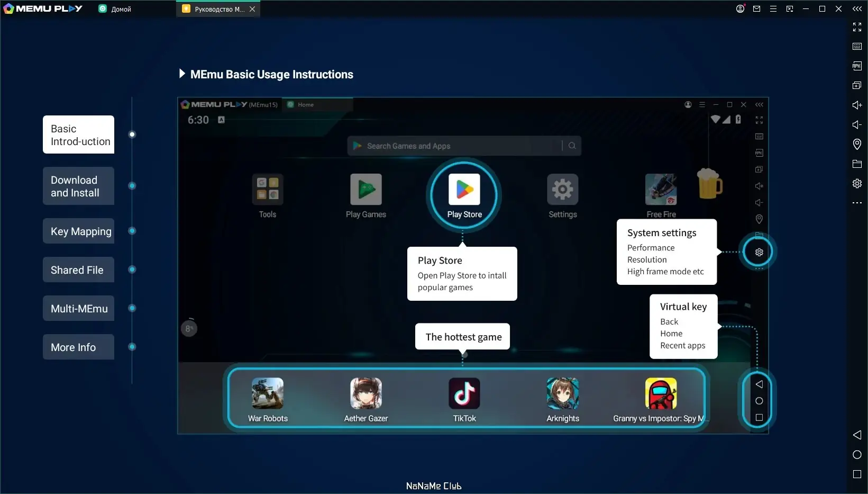This screenshot has height=494, width=868.
Task: Click The hottest game label
Action: (463, 337)
